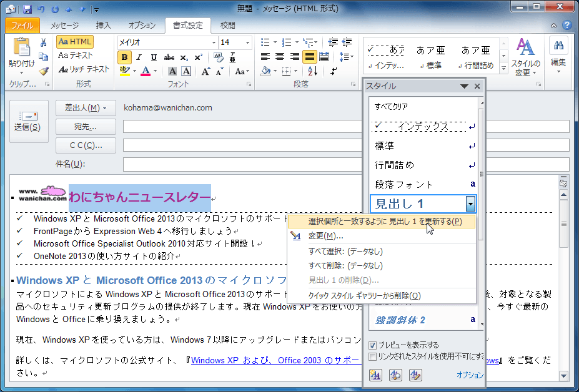Select the テキスト plain text format
The width and height of the screenshot is (579, 392).
tap(76, 56)
